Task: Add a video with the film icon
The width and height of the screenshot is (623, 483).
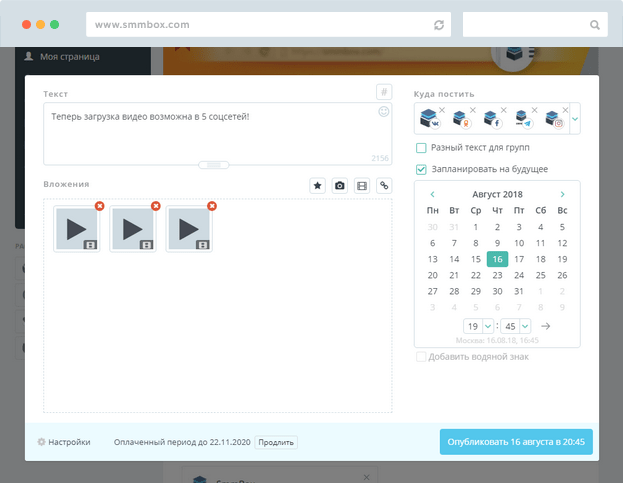Action: coord(362,185)
